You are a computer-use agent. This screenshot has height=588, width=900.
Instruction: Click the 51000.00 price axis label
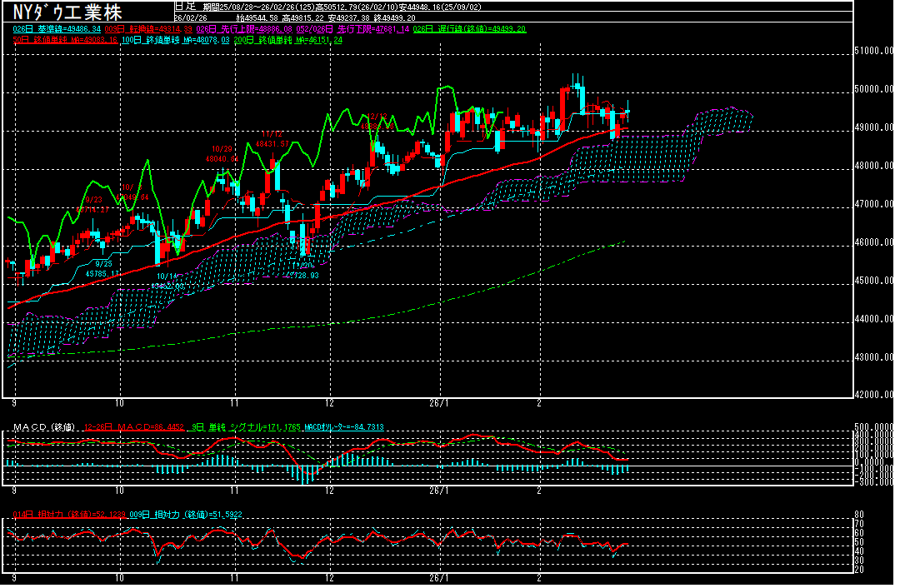tap(876, 51)
